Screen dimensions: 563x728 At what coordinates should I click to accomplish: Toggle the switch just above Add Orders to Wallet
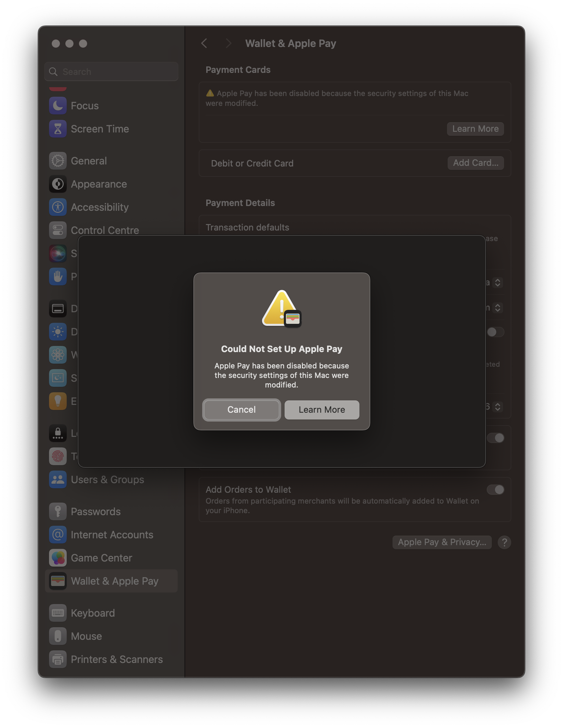tap(496, 438)
